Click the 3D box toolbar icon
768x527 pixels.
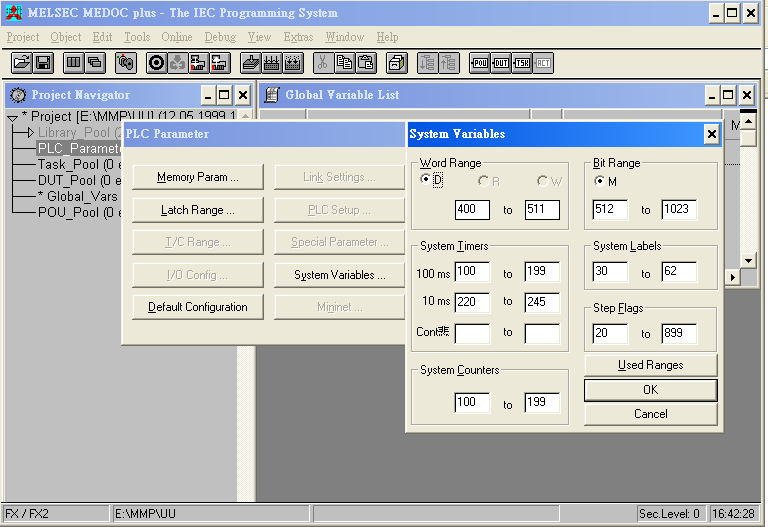coord(397,63)
